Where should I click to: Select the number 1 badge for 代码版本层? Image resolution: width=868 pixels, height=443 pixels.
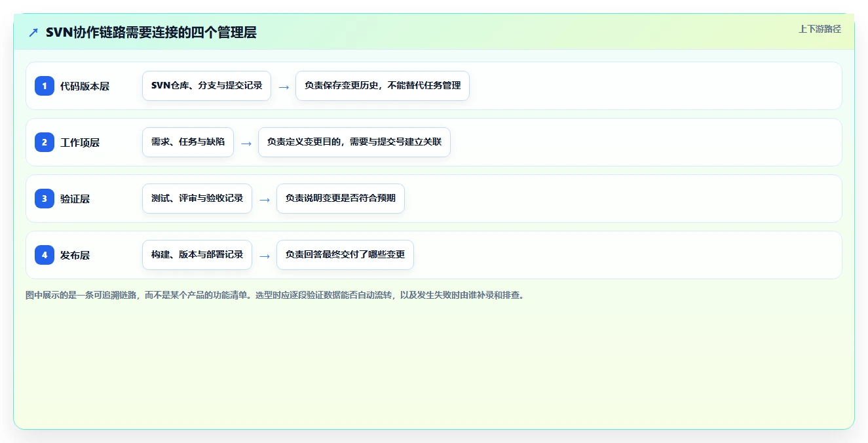tap(45, 86)
